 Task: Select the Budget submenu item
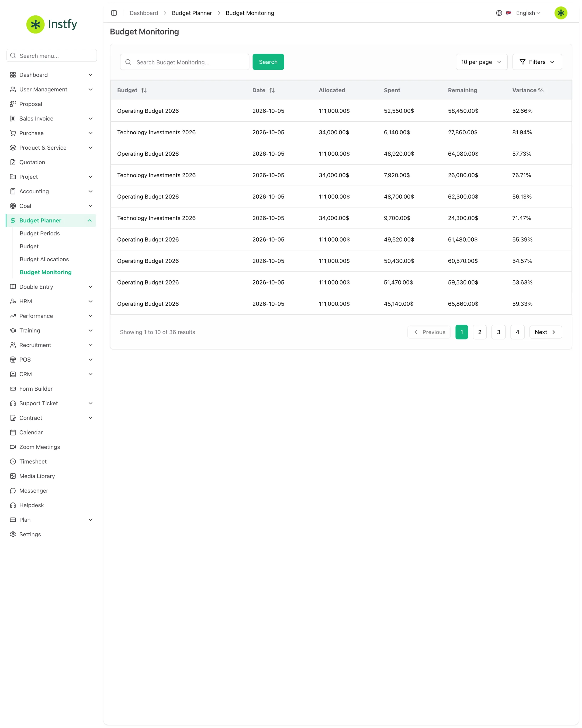pyautogui.click(x=29, y=246)
